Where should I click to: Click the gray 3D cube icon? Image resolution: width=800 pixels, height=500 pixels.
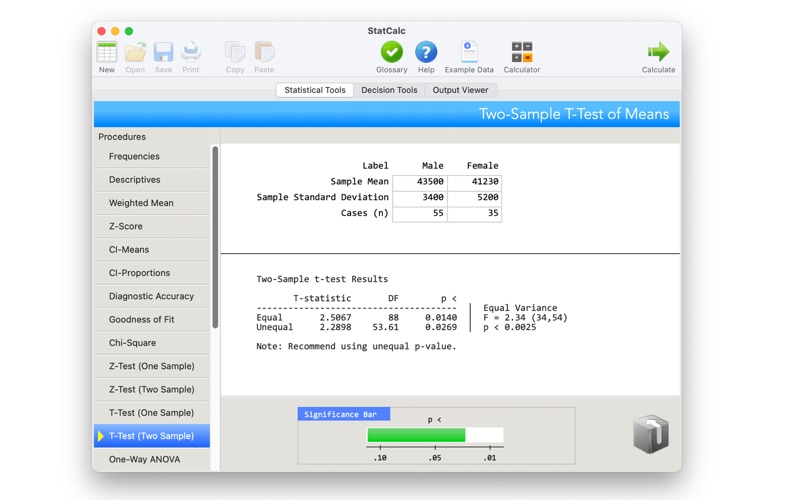click(651, 434)
